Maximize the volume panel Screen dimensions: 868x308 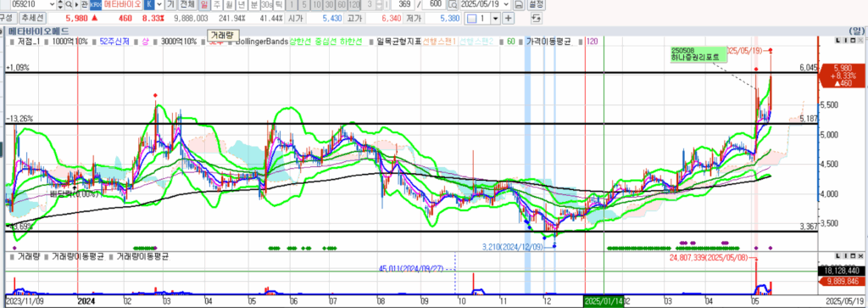[853, 255]
